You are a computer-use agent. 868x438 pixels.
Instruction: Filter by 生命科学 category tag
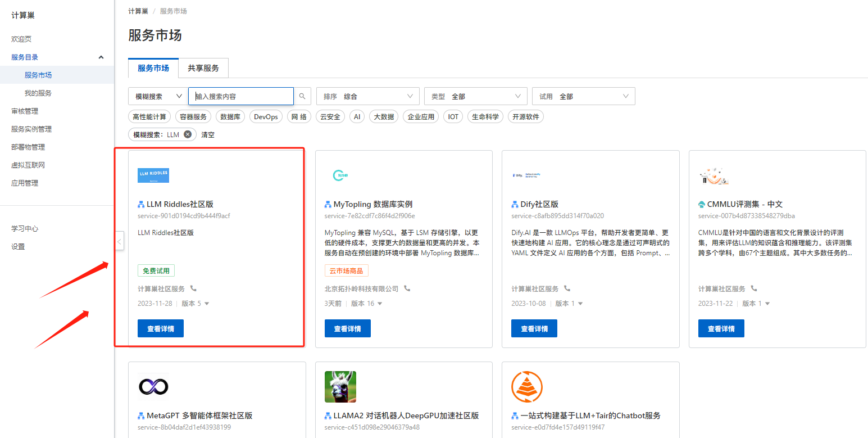point(485,117)
